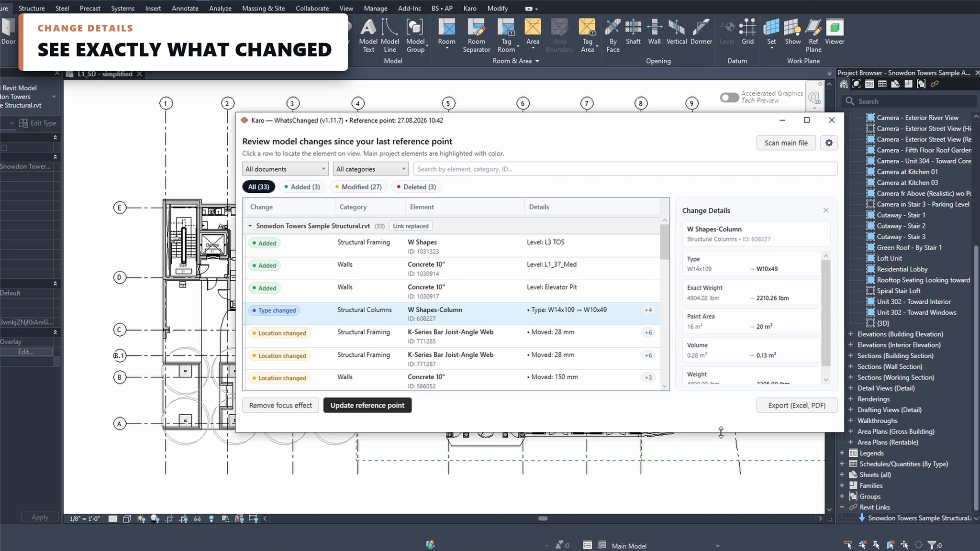The height and width of the screenshot is (551, 980).
Task: Click the crop view icon in view control bar
Action: point(169,518)
